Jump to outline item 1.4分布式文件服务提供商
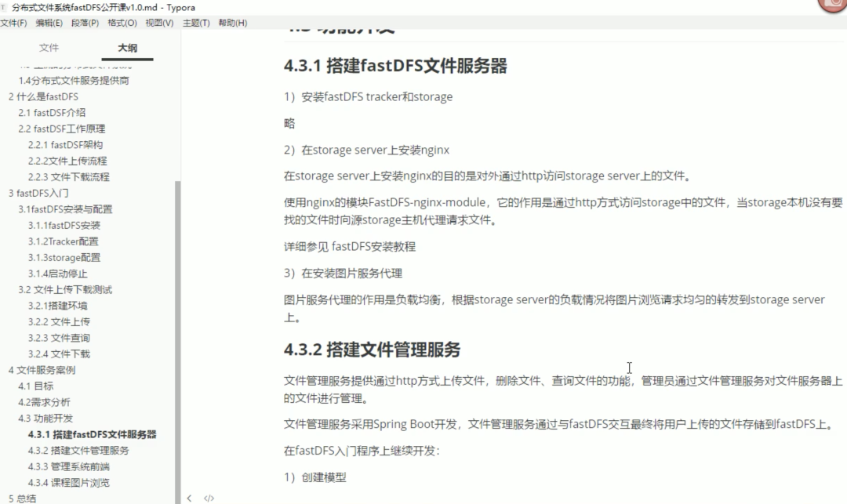 74,81
